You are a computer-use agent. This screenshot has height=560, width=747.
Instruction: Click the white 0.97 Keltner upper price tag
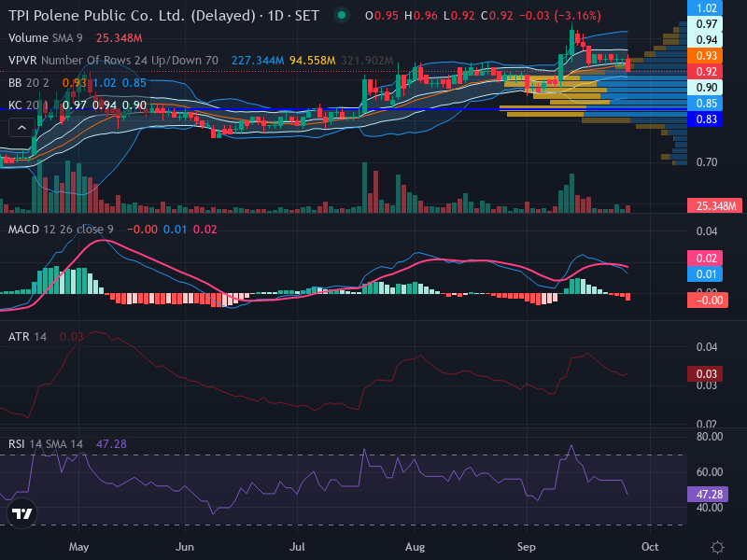(706, 24)
